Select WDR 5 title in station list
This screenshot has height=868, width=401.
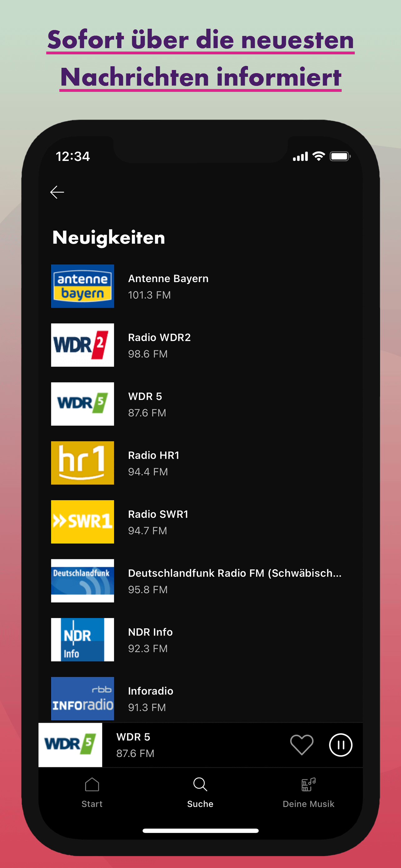[145, 396]
